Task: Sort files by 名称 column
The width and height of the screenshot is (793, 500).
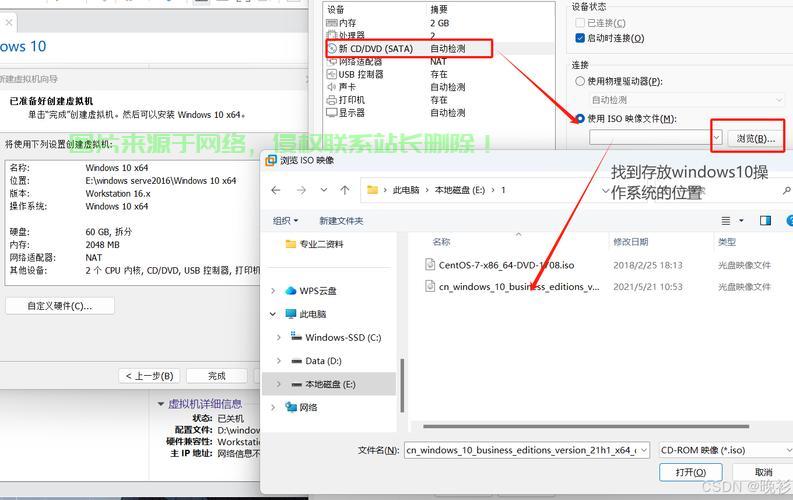Action: click(442, 242)
